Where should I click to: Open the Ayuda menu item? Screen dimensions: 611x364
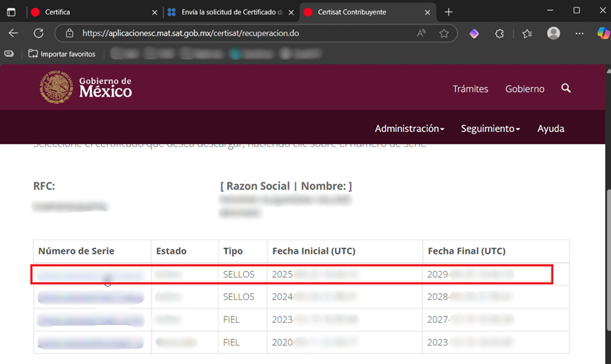550,128
